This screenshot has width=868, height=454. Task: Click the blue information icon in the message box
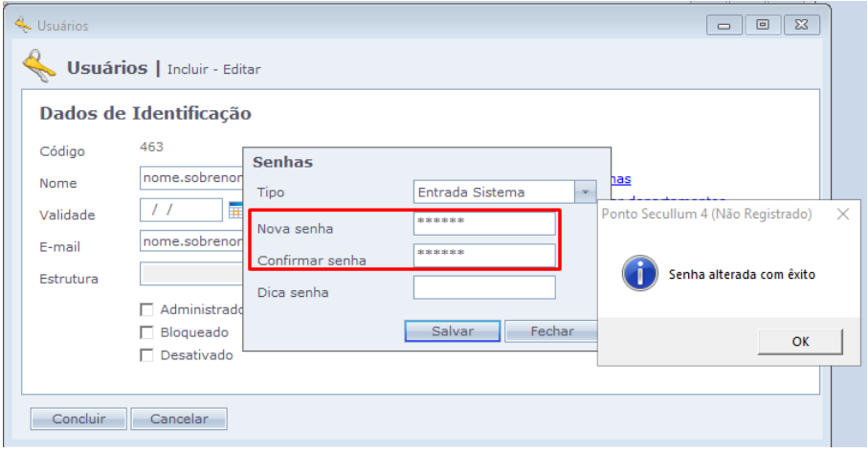639,274
